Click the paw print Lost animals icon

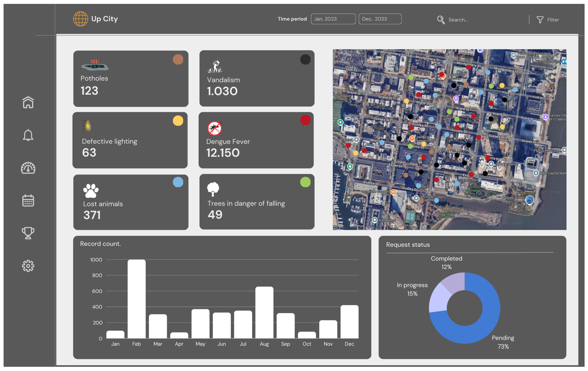tap(91, 191)
